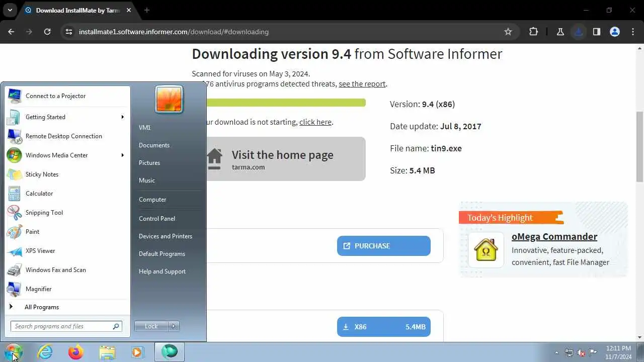Open Documents from Start menu
The width and height of the screenshot is (644, 362).
(154, 145)
